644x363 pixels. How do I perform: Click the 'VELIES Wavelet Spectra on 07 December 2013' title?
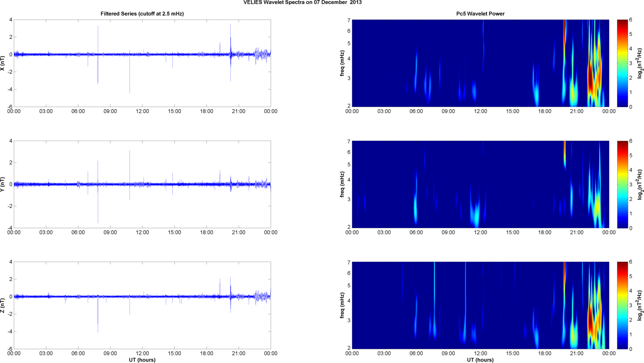point(303,3)
